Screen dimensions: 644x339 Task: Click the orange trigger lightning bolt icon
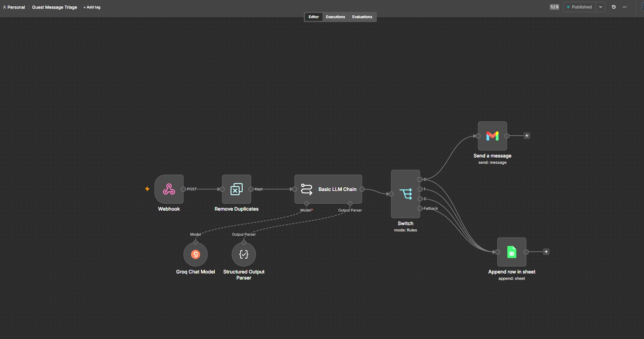click(x=147, y=189)
